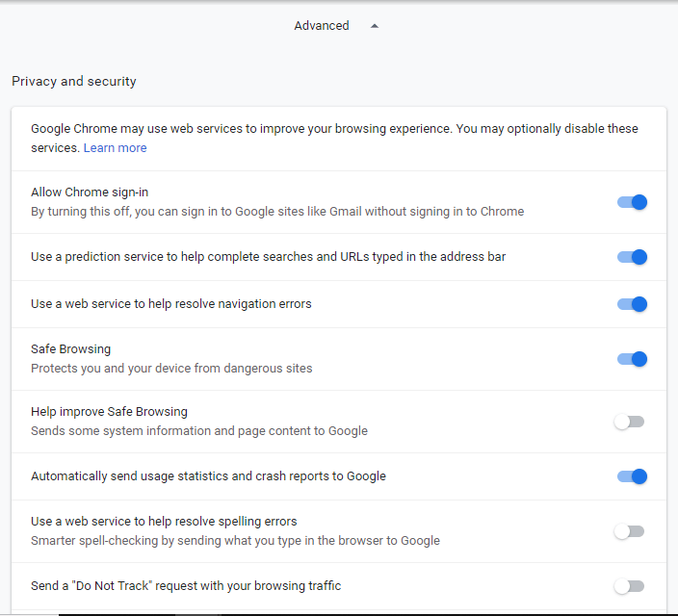The width and height of the screenshot is (678, 616).
Task: Turn off the prediction service toggle
Action: click(632, 257)
